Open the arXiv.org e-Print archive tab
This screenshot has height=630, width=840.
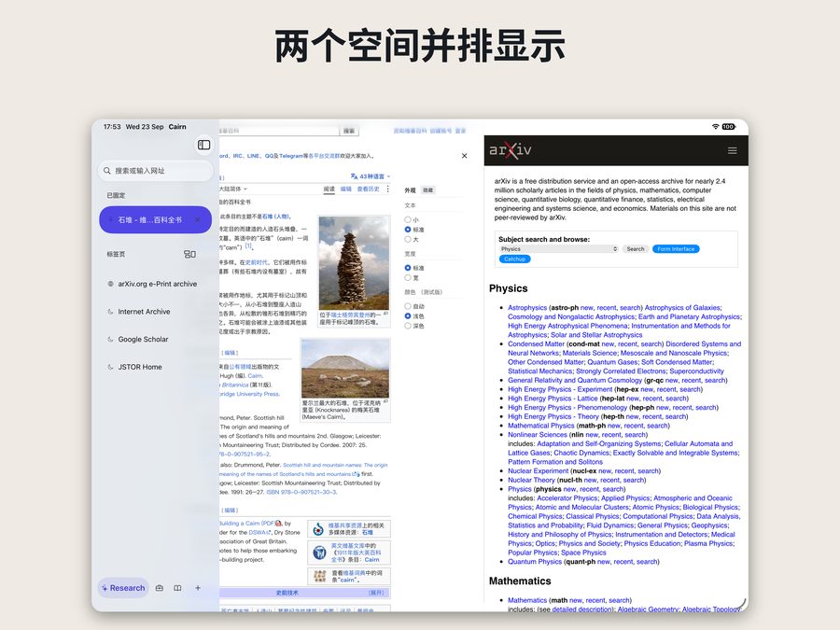(153, 284)
